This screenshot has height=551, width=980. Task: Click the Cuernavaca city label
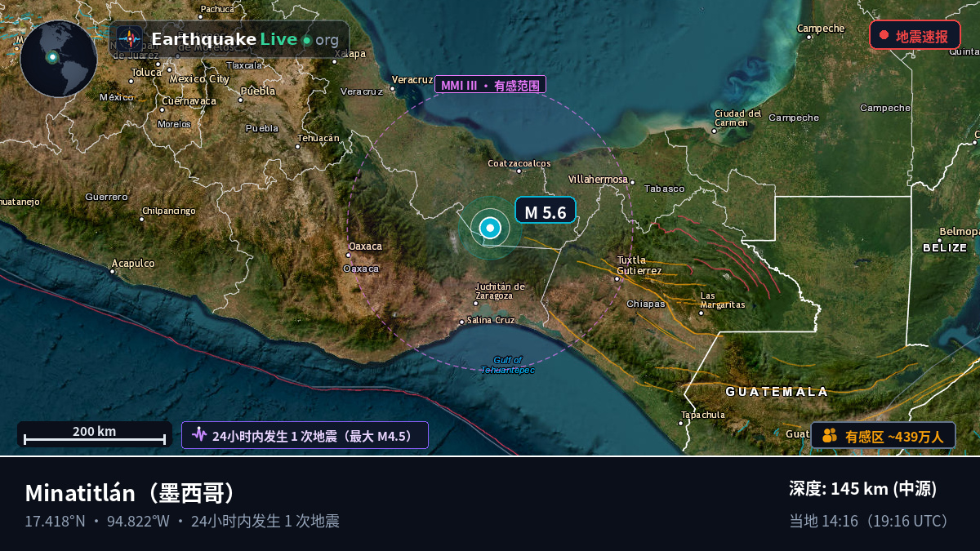tap(189, 101)
